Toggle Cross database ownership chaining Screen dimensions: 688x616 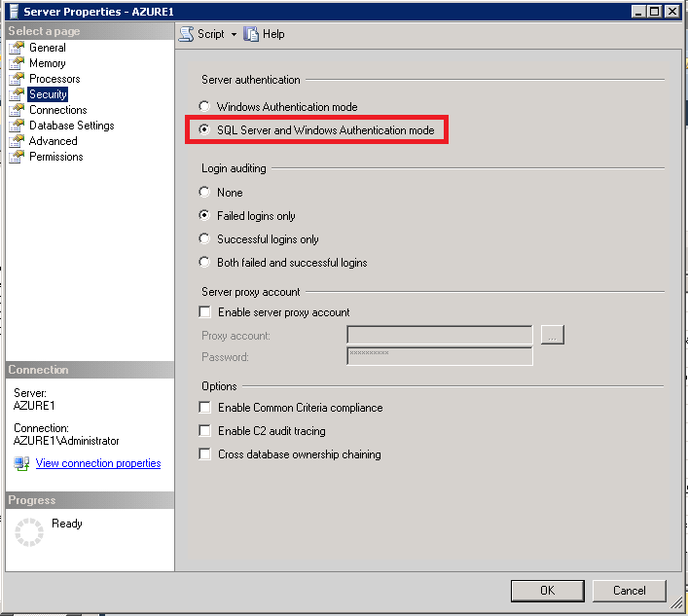(x=204, y=453)
